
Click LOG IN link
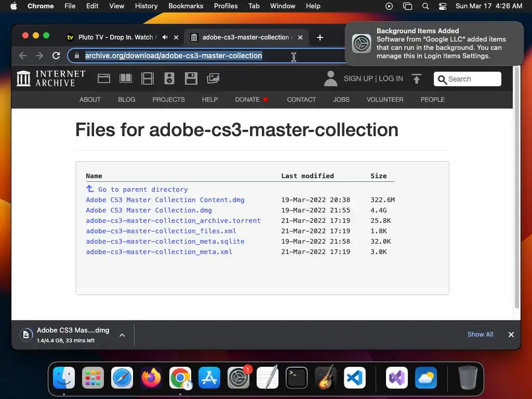[x=391, y=79]
